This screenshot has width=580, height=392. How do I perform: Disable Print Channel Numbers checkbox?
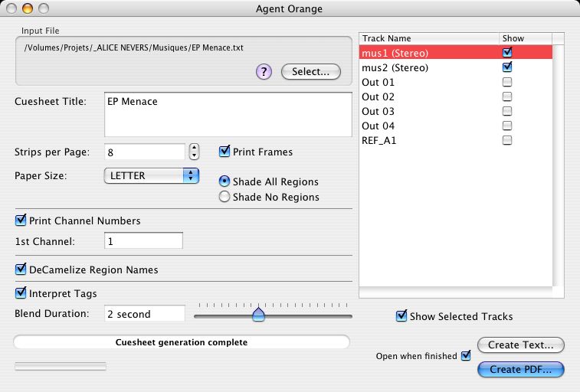[21, 221]
